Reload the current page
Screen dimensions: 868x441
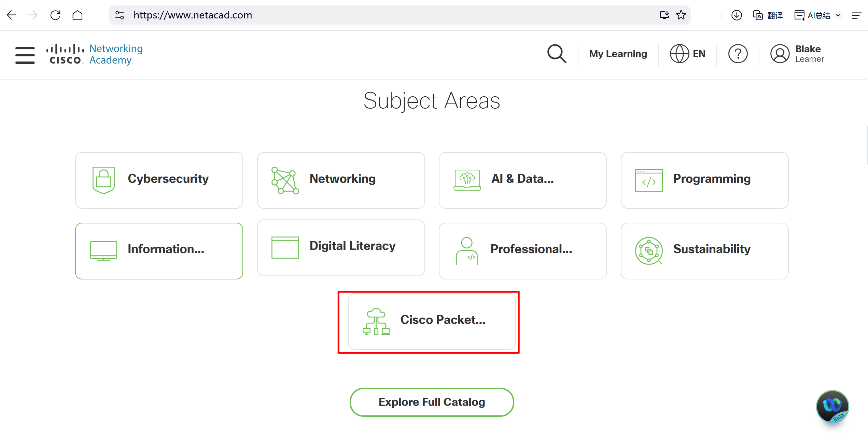55,15
